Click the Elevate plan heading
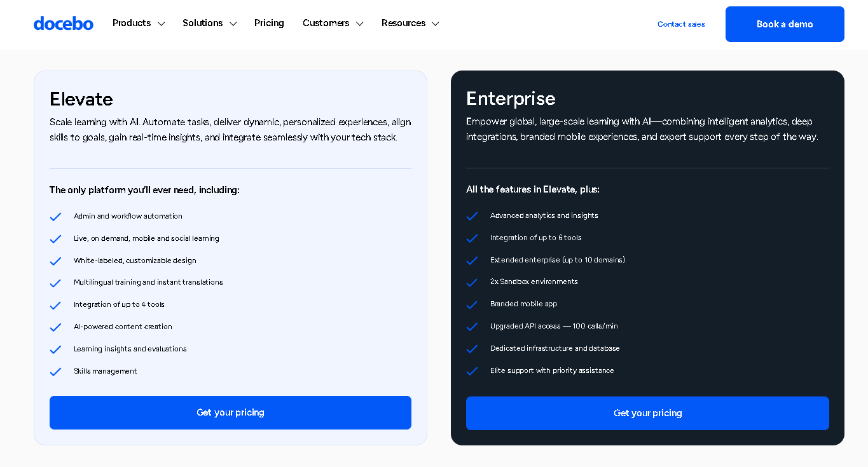 click(81, 99)
